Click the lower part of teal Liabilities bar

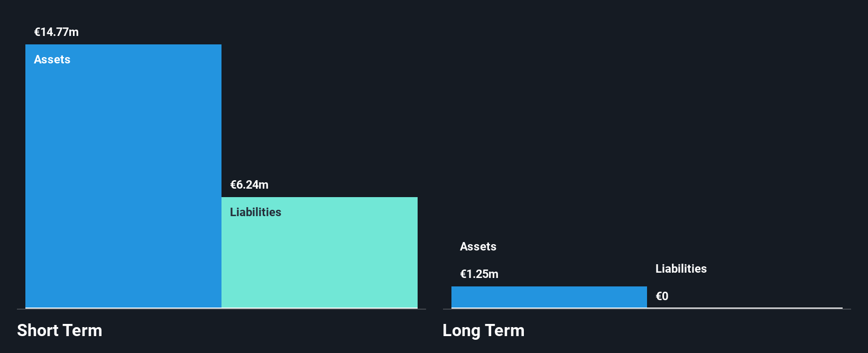pos(319,280)
